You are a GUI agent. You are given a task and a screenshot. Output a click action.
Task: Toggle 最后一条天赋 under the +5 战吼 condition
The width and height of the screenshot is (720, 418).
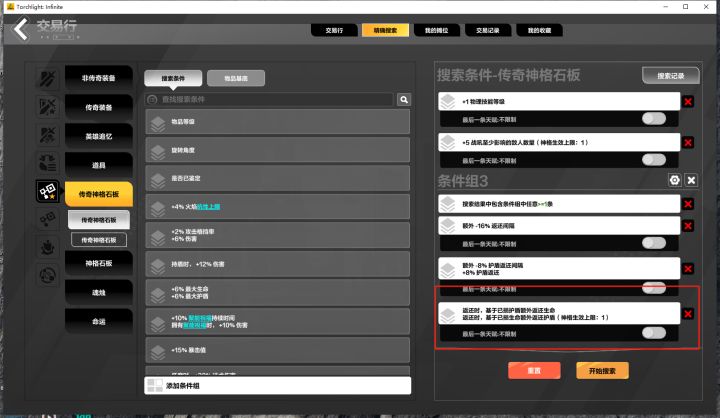tap(654, 159)
